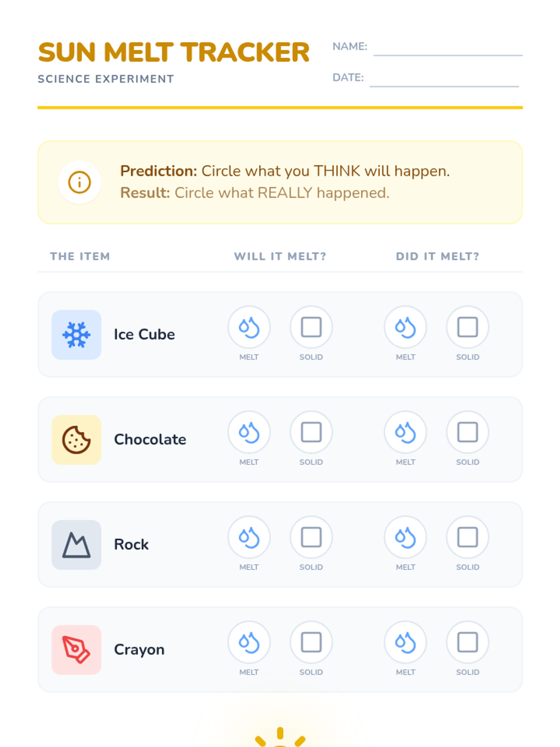
Task: Click the Ice Cube snowflake icon
Action: click(77, 335)
